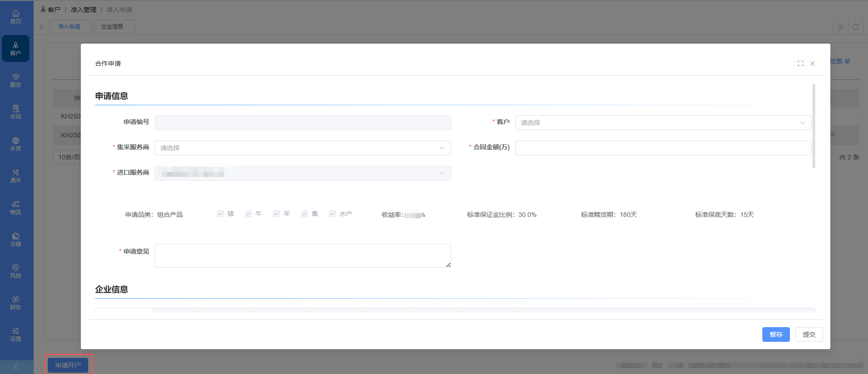Click the dialog's vertical scrollbar
This screenshot has height=374, width=868.
tap(814, 126)
